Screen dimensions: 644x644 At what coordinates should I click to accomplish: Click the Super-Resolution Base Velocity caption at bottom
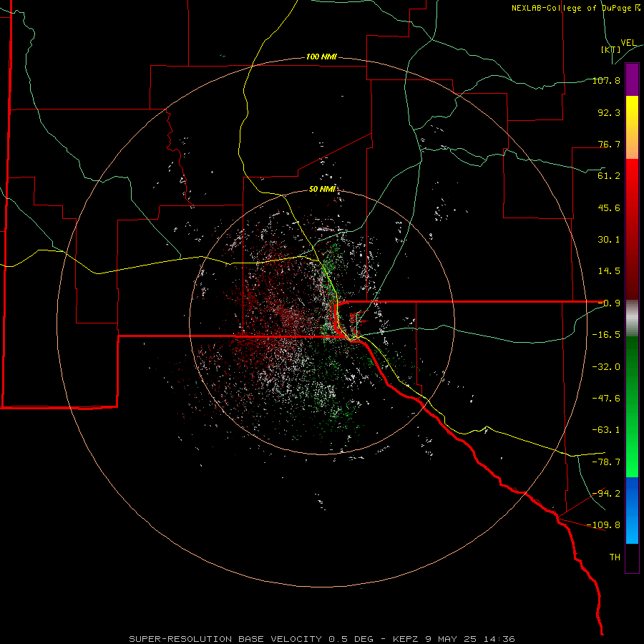[322, 639]
